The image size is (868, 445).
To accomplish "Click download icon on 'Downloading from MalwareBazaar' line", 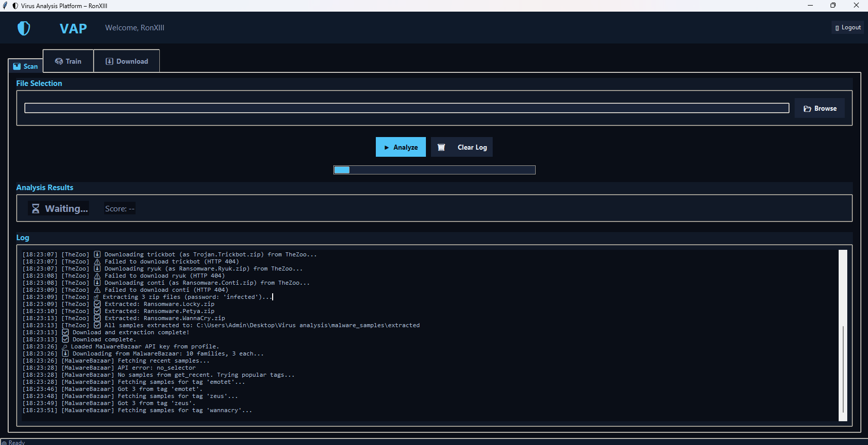I will [65, 353].
